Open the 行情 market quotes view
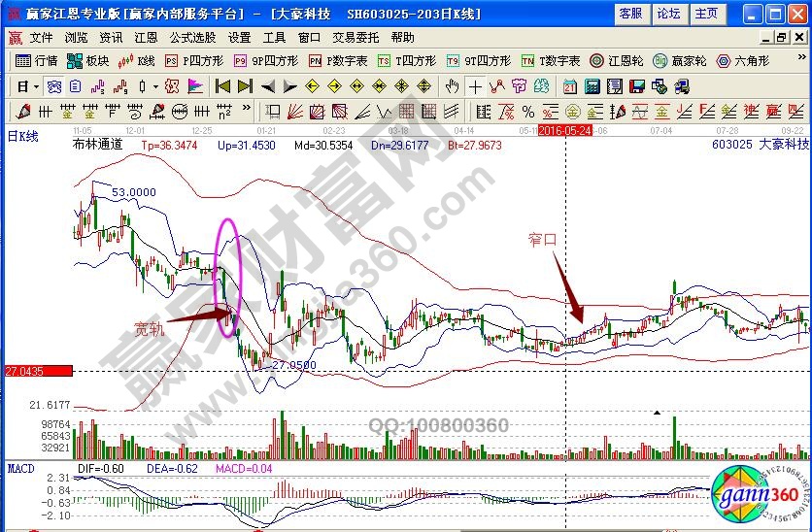 pyautogui.click(x=37, y=60)
